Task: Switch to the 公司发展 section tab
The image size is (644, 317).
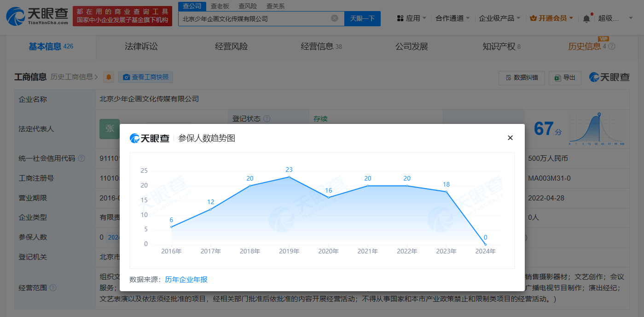Action: (412, 47)
